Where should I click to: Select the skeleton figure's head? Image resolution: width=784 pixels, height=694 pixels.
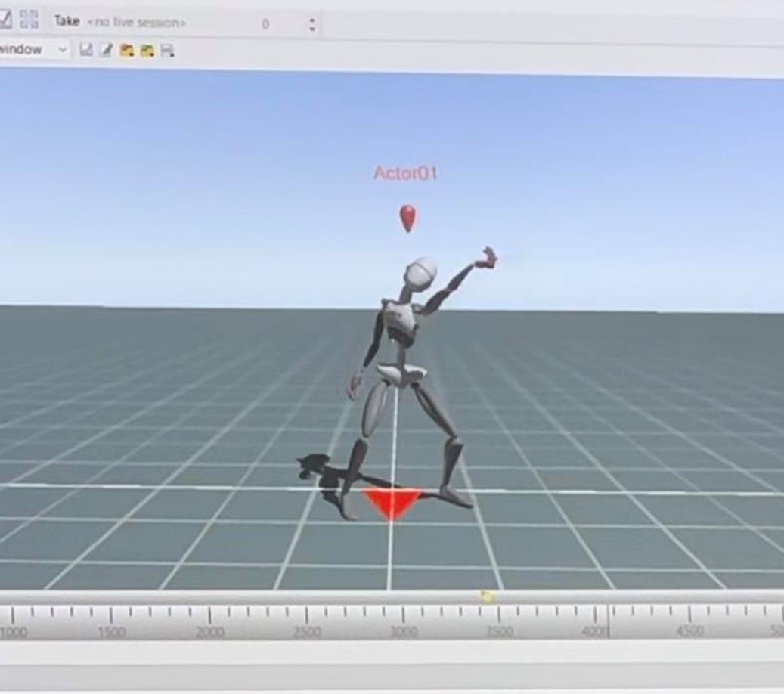click(x=420, y=274)
